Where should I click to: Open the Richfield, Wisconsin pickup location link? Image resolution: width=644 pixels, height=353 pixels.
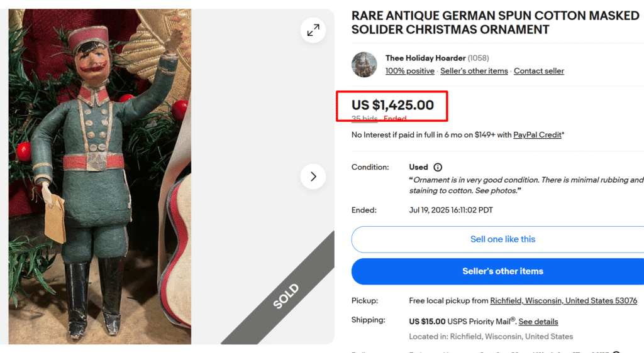coord(563,301)
